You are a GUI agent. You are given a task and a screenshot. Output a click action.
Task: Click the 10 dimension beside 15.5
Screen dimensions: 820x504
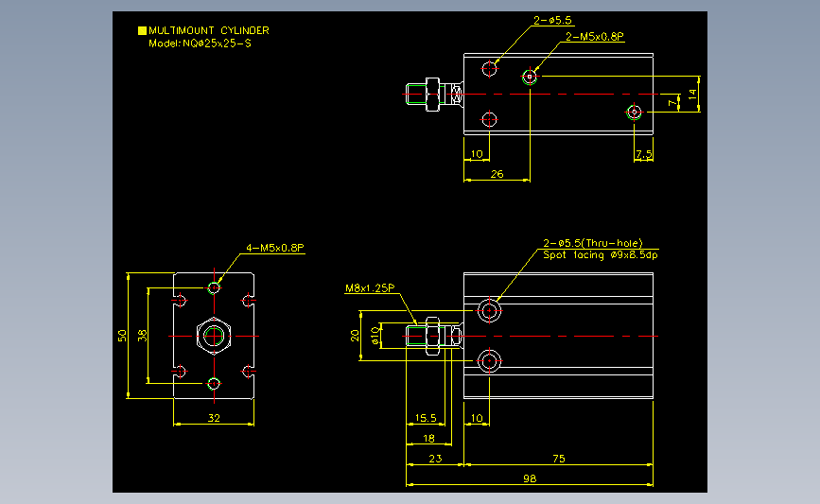pyautogui.click(x=477, y=418)
